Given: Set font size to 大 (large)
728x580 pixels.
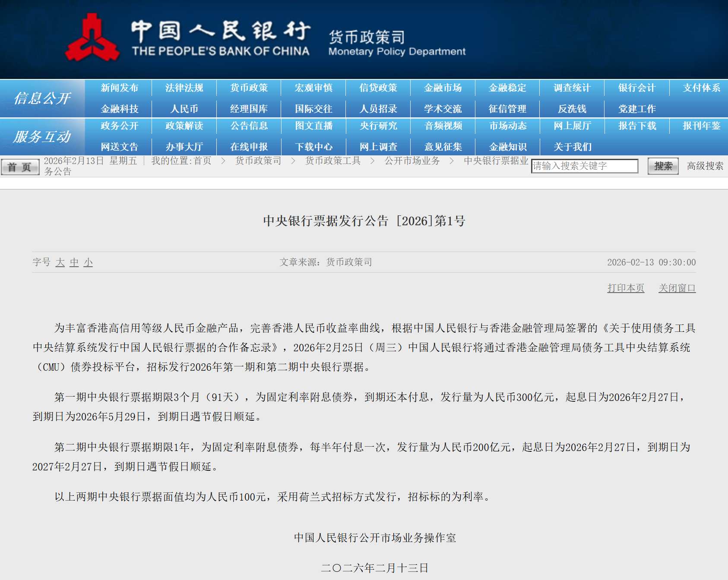Looking at the screenshot, I should tap(60, 262).
